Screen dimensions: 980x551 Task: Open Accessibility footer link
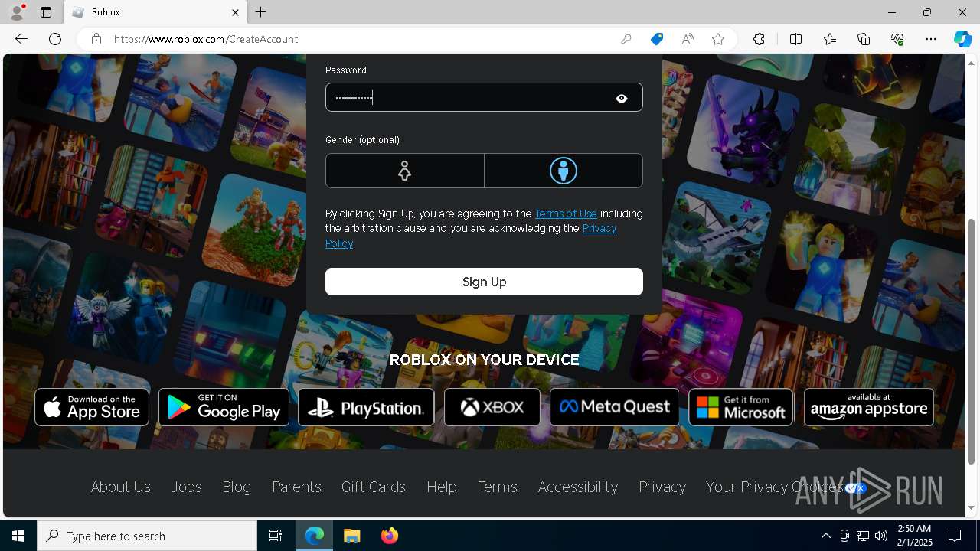578,487
